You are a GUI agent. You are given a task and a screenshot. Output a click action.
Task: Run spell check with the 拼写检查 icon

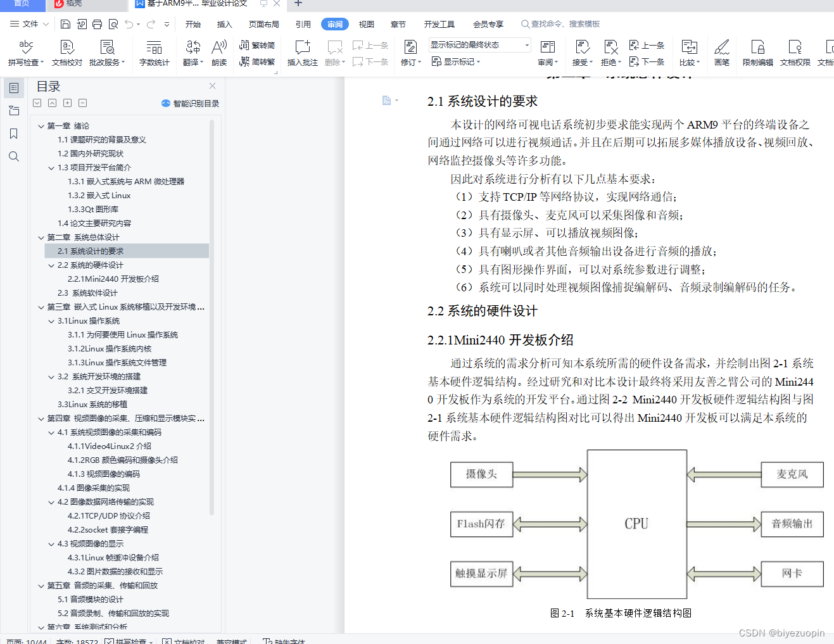(25, 53)
